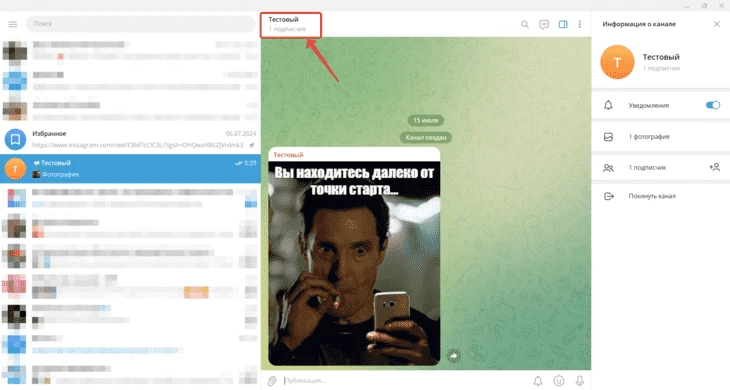The height and width of the screenshot is (390, 730).
Task: Focus the Поиск search field
Action: coord(140,24)
